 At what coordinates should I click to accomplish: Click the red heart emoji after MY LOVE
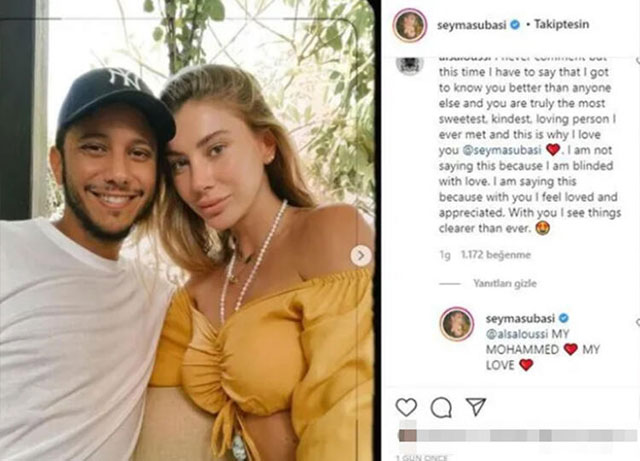click(526, 365)
